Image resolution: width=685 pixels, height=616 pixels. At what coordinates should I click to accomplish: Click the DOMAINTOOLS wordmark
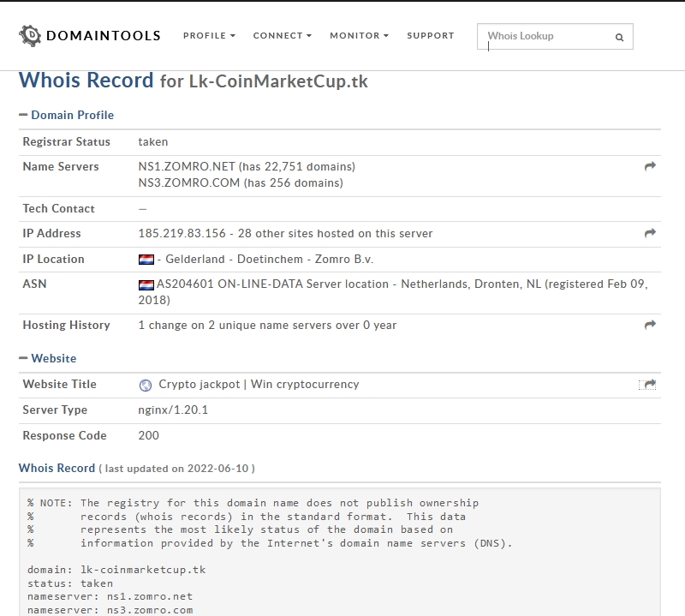104,35
